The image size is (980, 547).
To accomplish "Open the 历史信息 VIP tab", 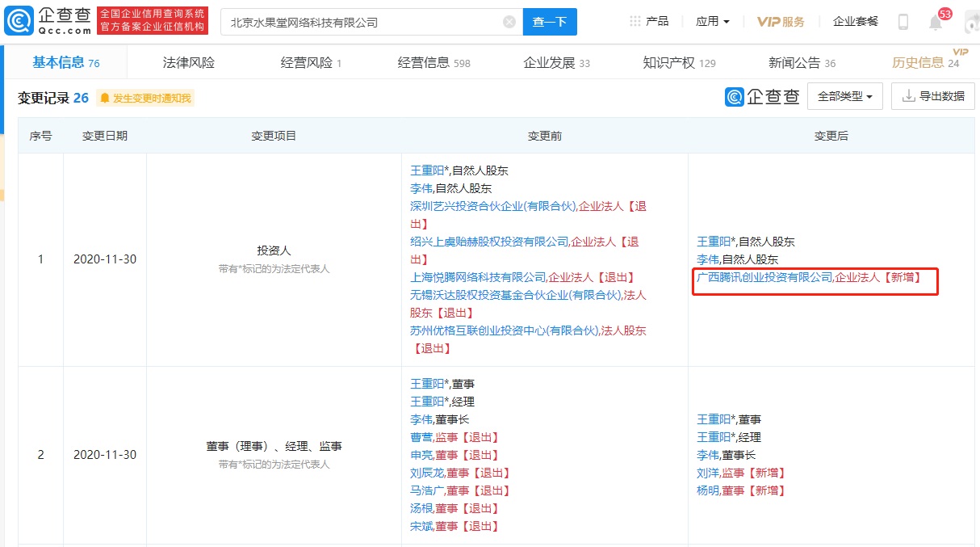I will click(x=926, y=62).
